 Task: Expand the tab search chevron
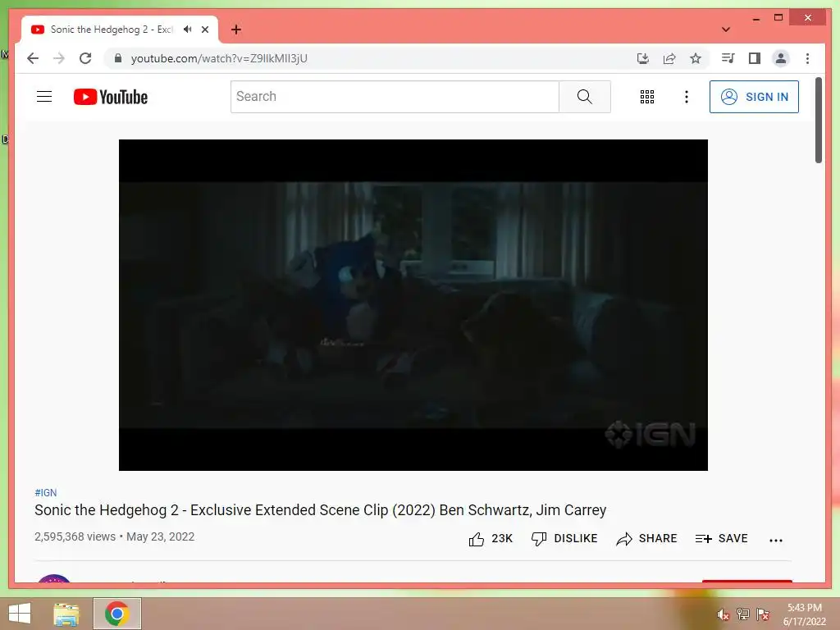click(x=725, y=30)
